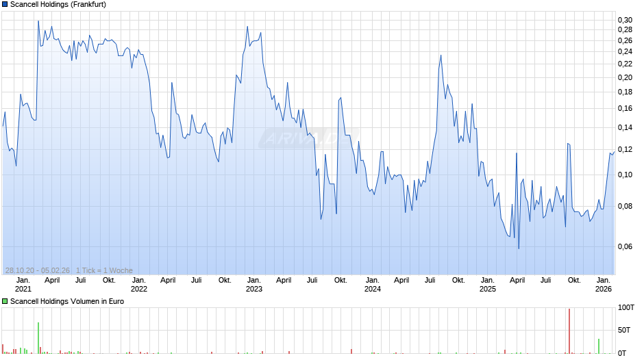Click the 0,18 price axis label
This screenshot has height=360, width=644.
(x=625, y=92)
